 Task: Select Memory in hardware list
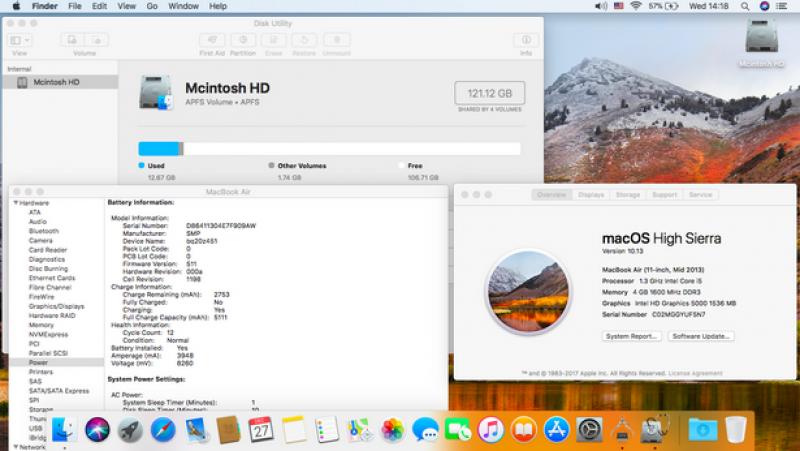[41, 325]
